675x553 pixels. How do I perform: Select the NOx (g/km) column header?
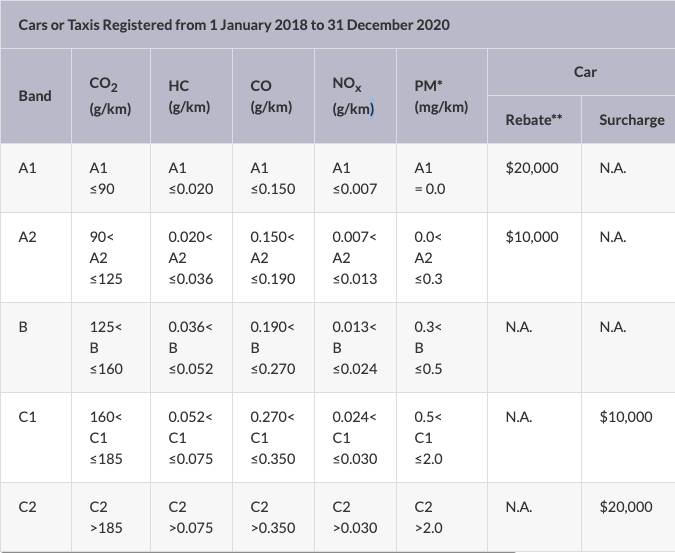pos(353,96)
